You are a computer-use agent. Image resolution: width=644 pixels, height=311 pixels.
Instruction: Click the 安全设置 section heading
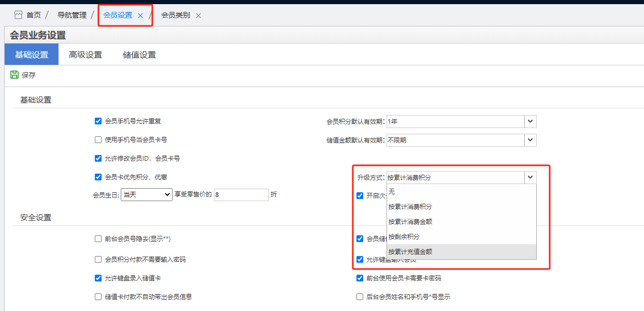click(36, 218)
